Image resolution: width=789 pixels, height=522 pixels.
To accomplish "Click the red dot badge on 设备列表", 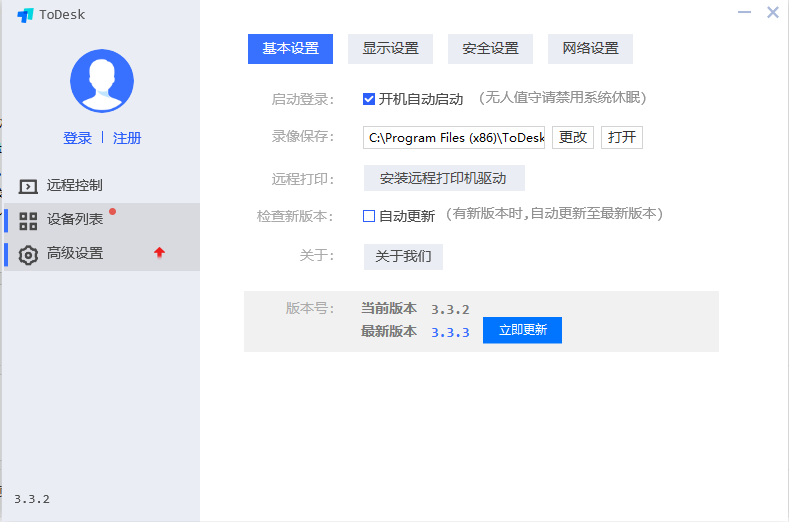I will 113,211.
